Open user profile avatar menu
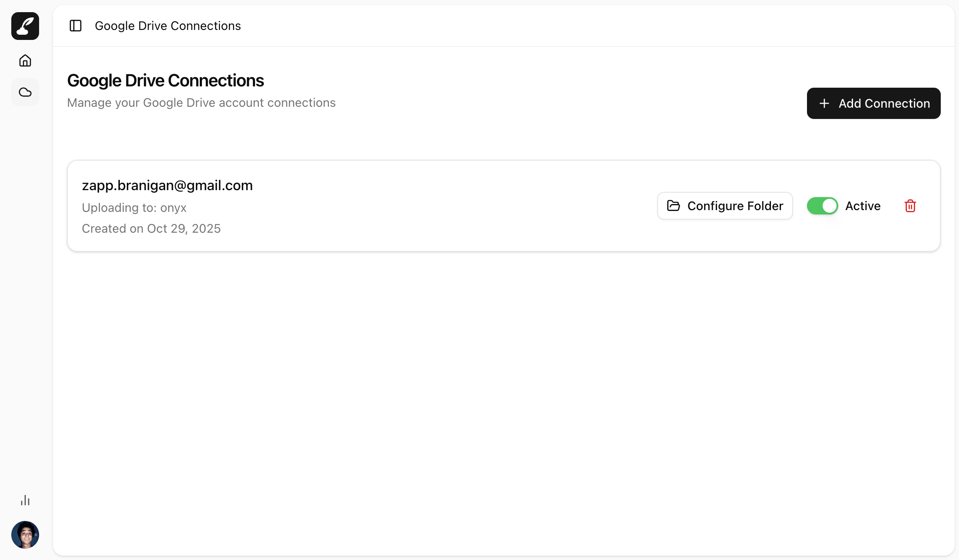Image resolution: width=959 pixels, height=560 pixels. coord(25,534)
